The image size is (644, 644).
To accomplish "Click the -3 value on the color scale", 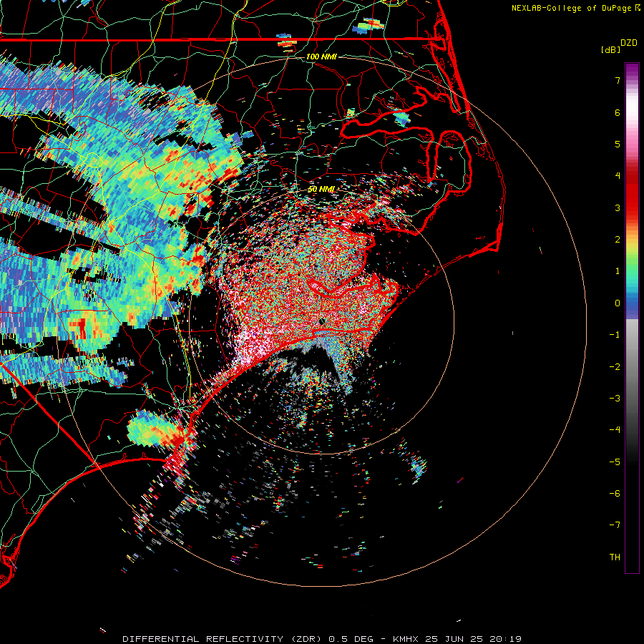I will coord(615,399).
